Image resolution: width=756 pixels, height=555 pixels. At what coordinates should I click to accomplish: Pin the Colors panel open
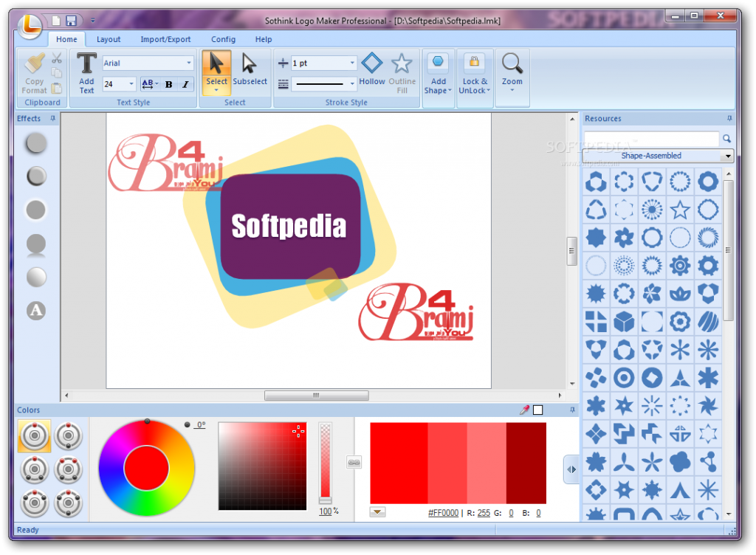click(x=574, y=410)
